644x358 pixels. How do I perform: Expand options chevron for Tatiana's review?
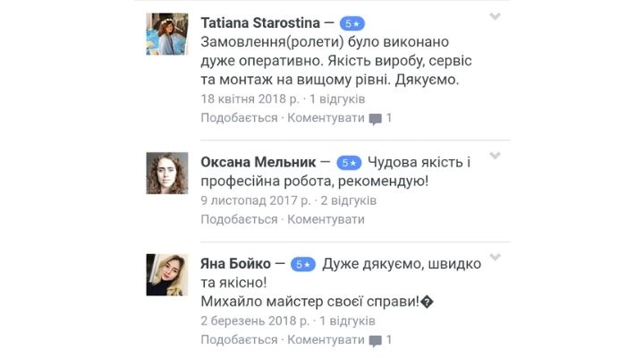coord(495,17)
